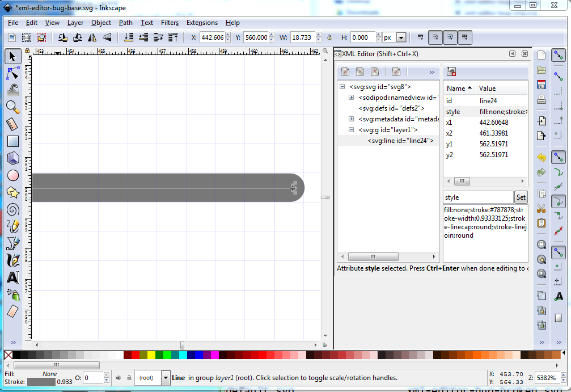Choose the Spray tool
Image resolution: width=571 pixels, height=392 pixels.
coord(12,294)
